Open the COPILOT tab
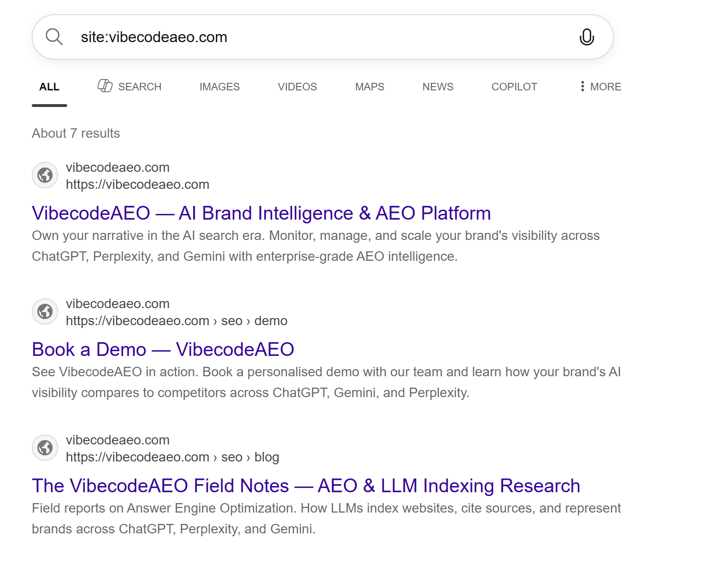 point(514,87)
